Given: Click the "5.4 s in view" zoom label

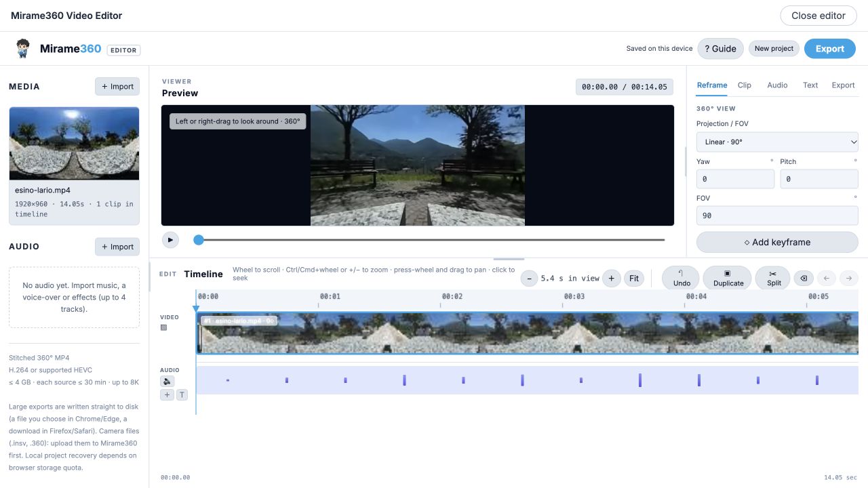Looking at the screenshot, I should click(570, 278).
